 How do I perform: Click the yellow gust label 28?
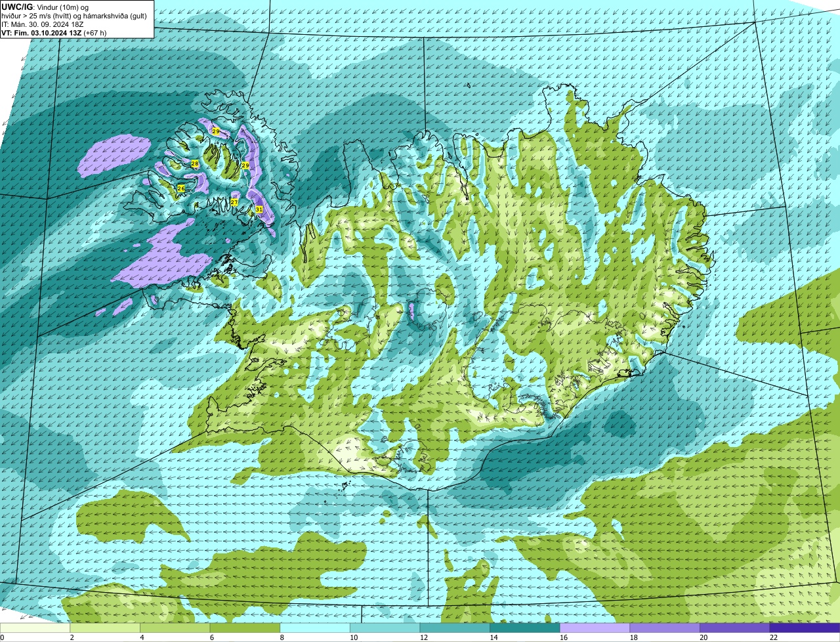point(195,163)
